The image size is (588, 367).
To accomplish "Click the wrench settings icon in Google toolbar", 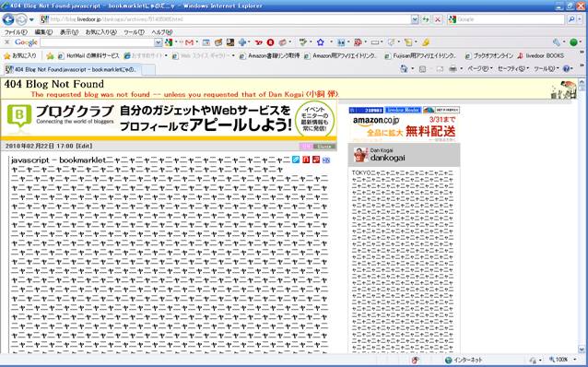I will tap(557, 42).
